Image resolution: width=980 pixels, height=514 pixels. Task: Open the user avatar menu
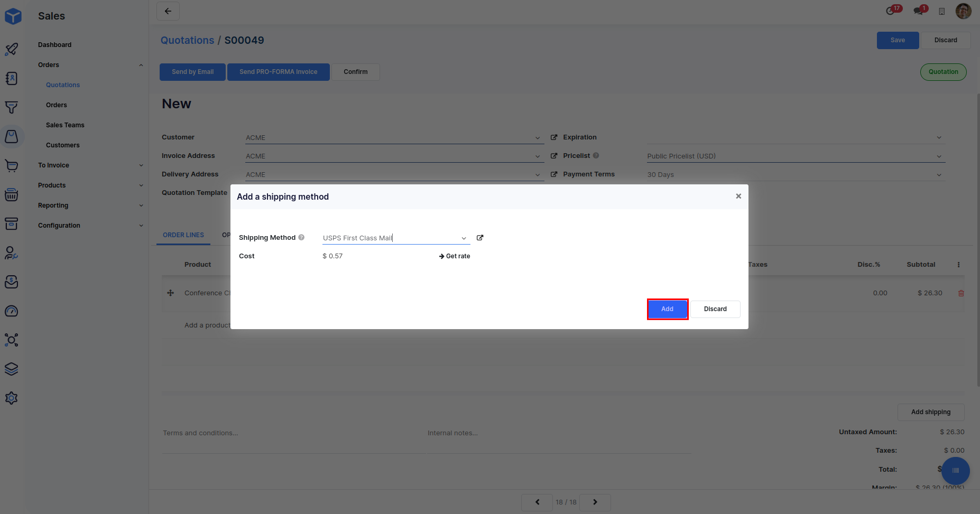pos(963,11)
